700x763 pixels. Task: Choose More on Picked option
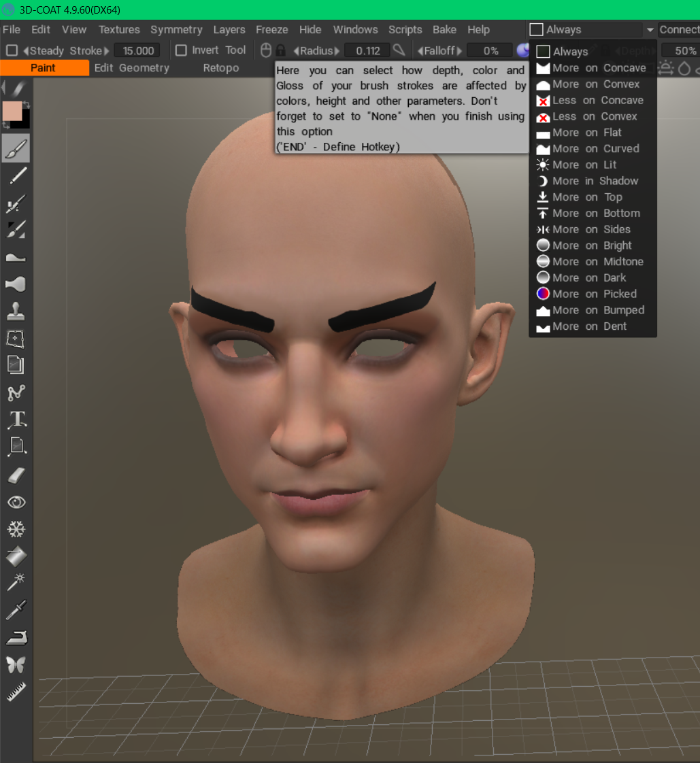pyautogui.click(x=593, y=294)
